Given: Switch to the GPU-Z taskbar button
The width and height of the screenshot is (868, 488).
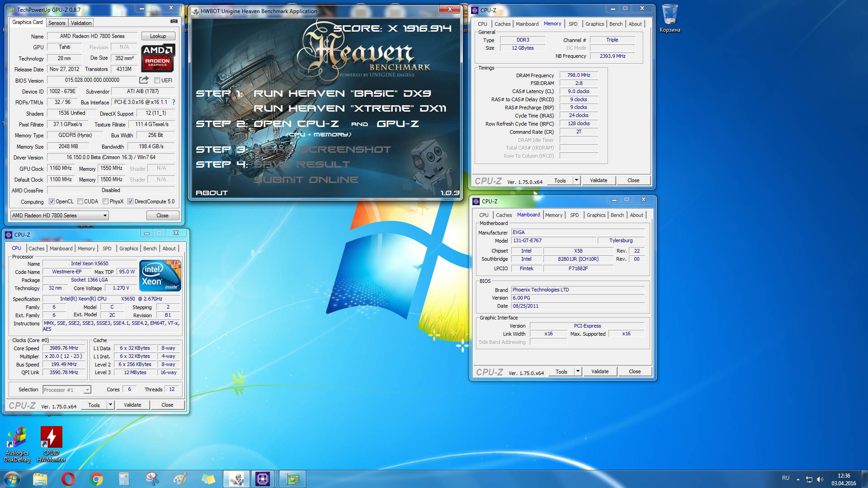Looking at the screenshot, I should 292,479.
